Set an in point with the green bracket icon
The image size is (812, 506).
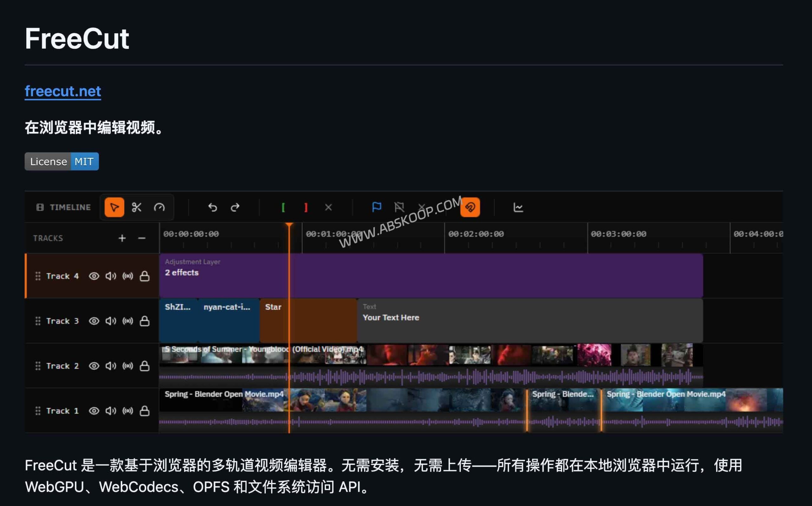(x=283, y=207)
